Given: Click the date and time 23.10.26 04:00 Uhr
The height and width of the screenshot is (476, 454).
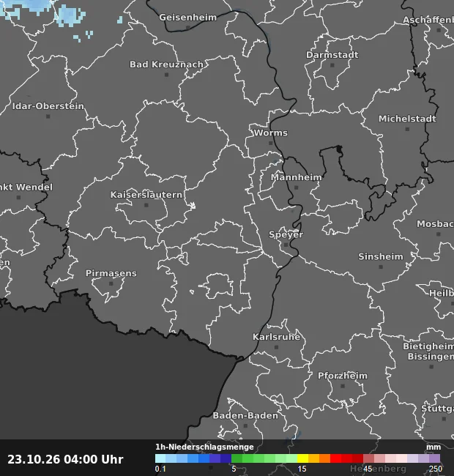Looking at the screenshot, I should click(65, 459).
